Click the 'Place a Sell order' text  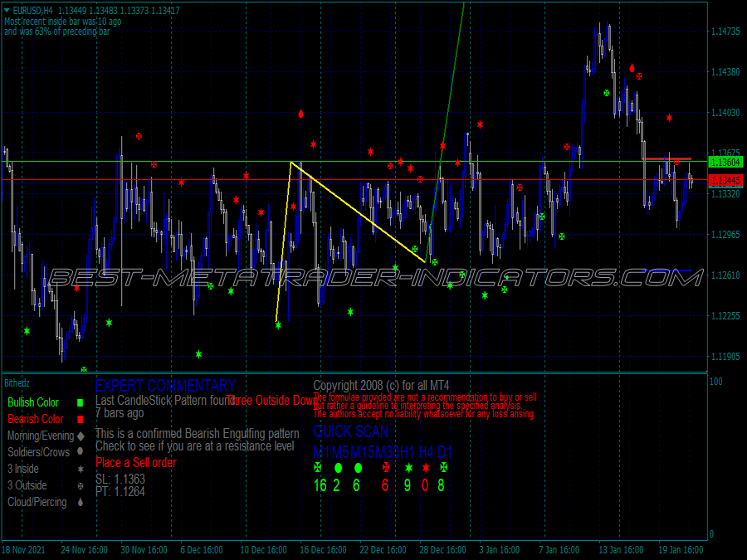(x=136, y=462)
